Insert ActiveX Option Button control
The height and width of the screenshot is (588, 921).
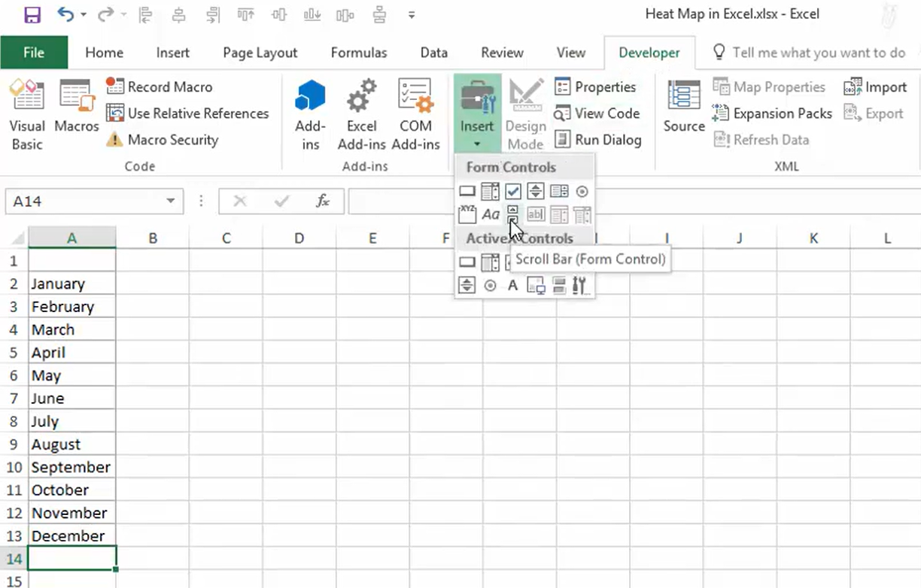[490, 286]
